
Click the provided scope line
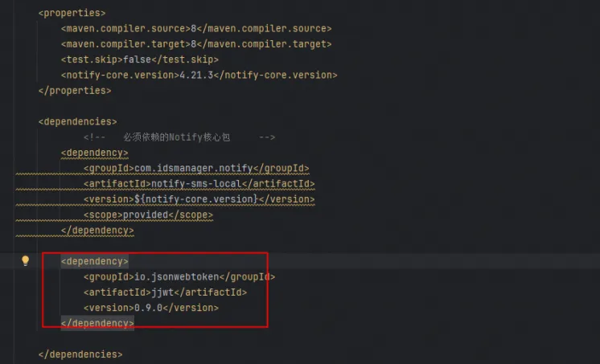click(x=148, y=215)
